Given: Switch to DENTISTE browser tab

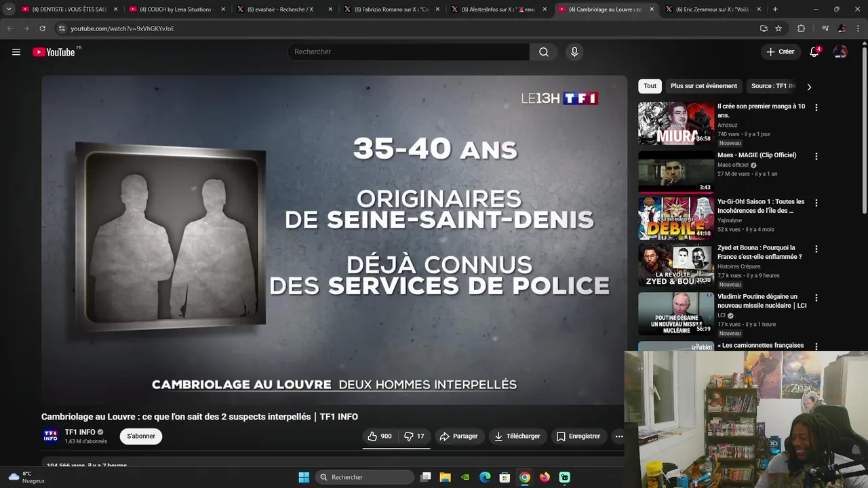Looking at the screenshot, I should coord(68,9).
